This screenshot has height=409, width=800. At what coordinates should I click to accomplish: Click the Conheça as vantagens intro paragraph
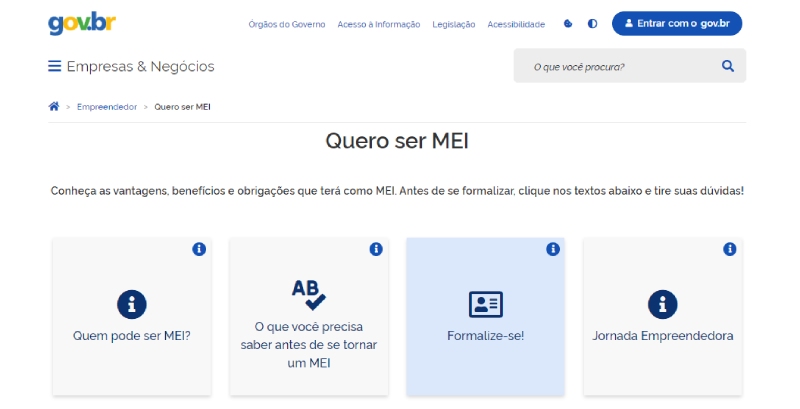tap(397, 191)
